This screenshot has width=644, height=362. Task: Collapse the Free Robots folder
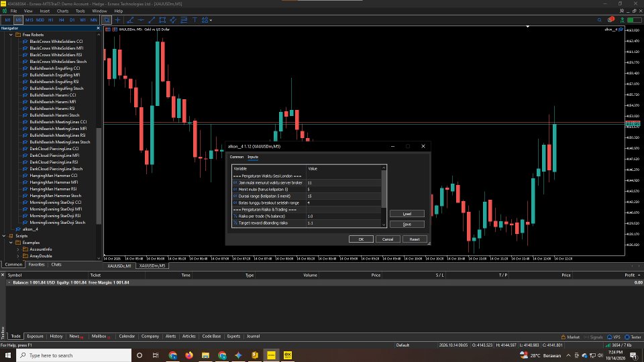tap(11, 35)
